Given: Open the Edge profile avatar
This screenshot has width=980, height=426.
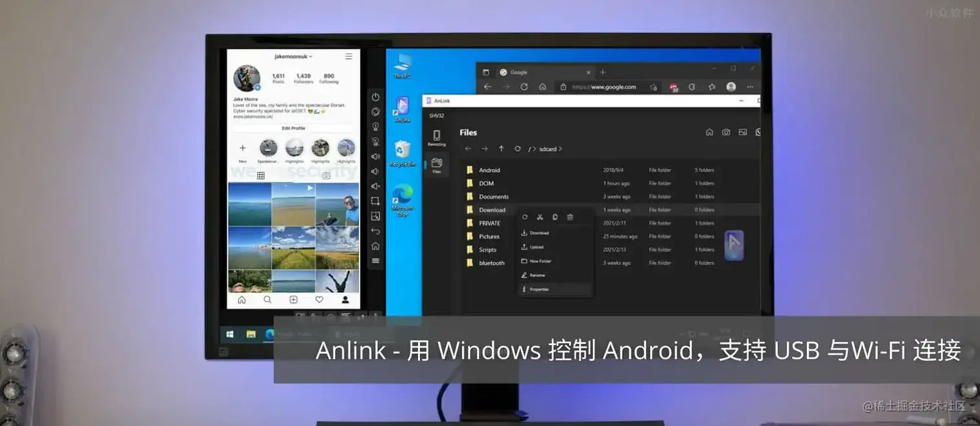Looking at the screenshot, I should (x=731, y=87).
